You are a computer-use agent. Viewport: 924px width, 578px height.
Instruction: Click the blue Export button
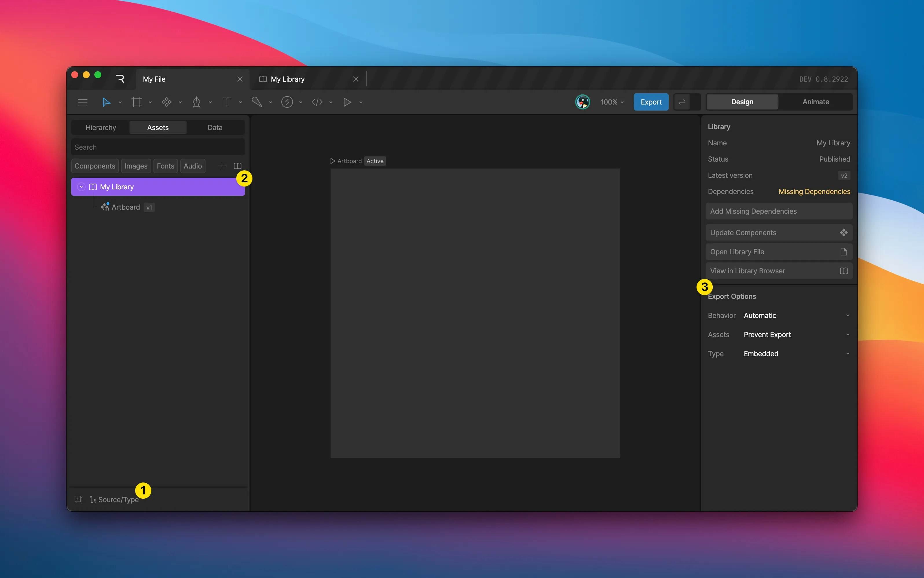[651, 102]
